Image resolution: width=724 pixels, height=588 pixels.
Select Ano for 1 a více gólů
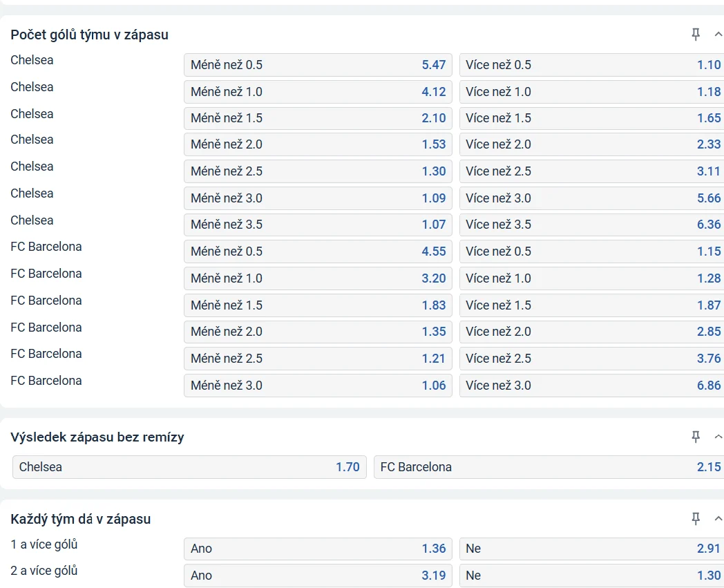coord(318,549)
